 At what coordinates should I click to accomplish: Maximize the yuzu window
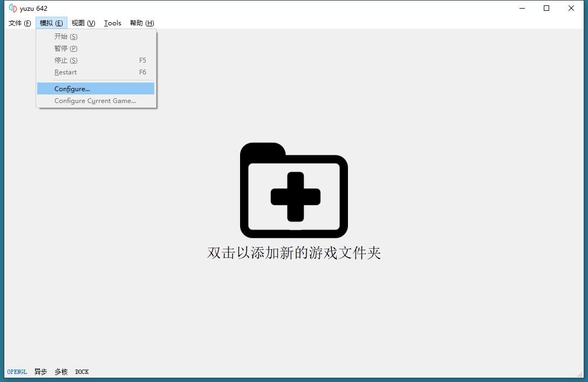(x=546, y=8)
